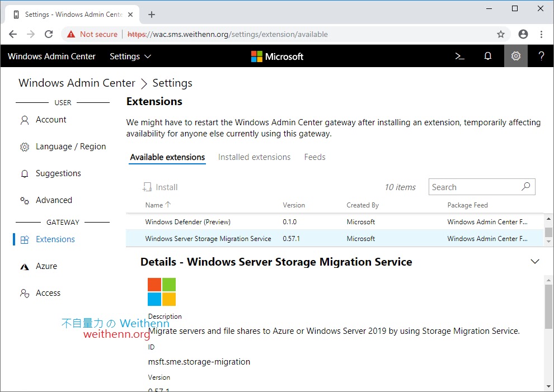Reload the page

(49, 34)
